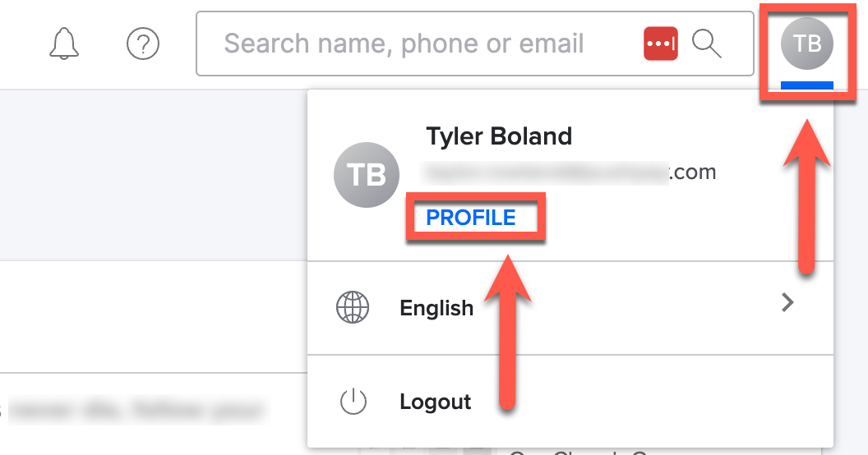Screen dimensions: 868x455
Task: Expand language options with the right chevron
Action: pos(787,302)
